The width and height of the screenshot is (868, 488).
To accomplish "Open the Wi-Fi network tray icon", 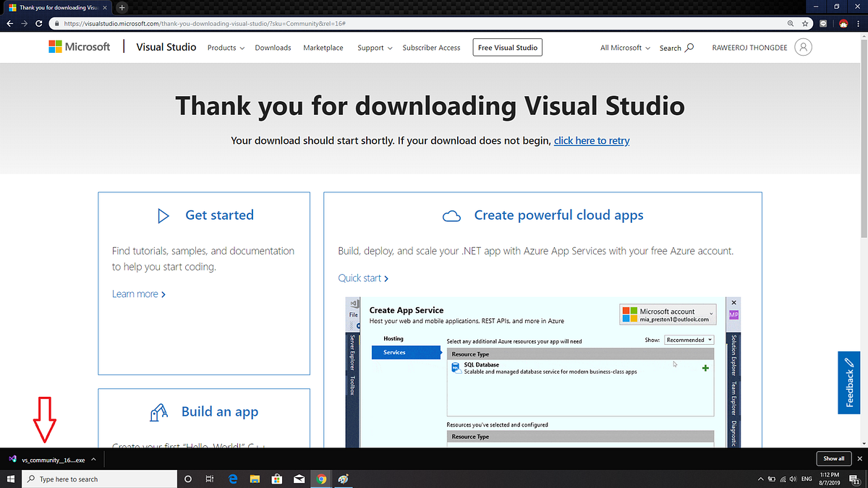I will [783, 479].
